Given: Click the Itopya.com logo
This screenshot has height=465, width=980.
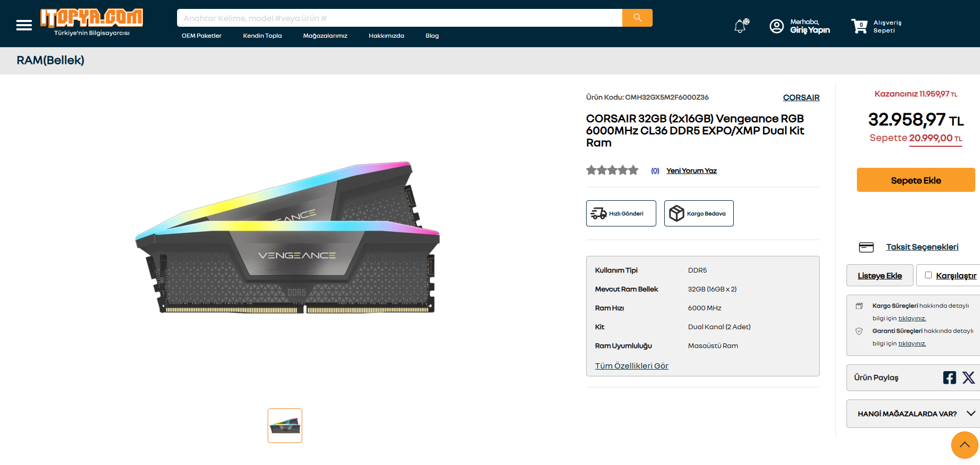Looking at the screenshot, I should [x=92, y=23].
